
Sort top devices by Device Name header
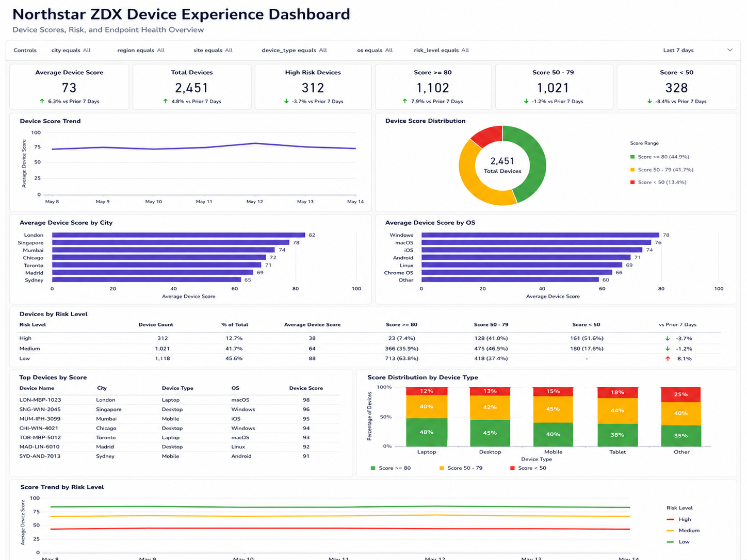pyautogui.click(x=37, y=388)
